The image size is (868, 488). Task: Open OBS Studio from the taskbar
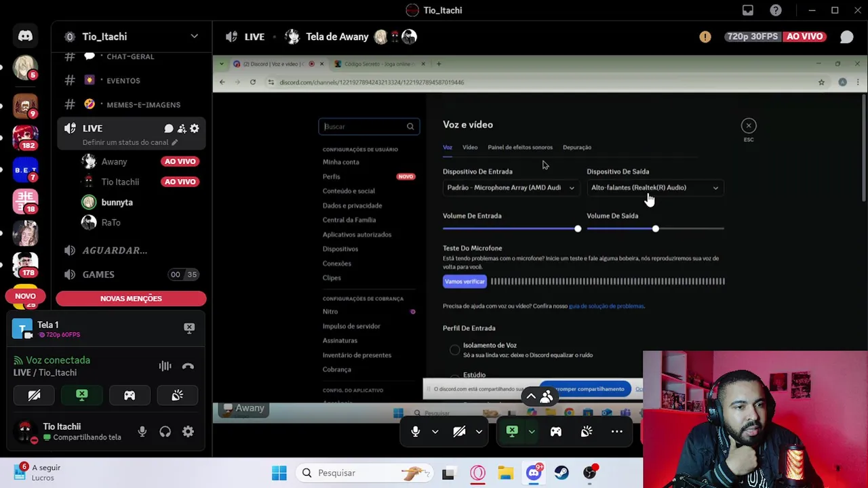[590, 473]
